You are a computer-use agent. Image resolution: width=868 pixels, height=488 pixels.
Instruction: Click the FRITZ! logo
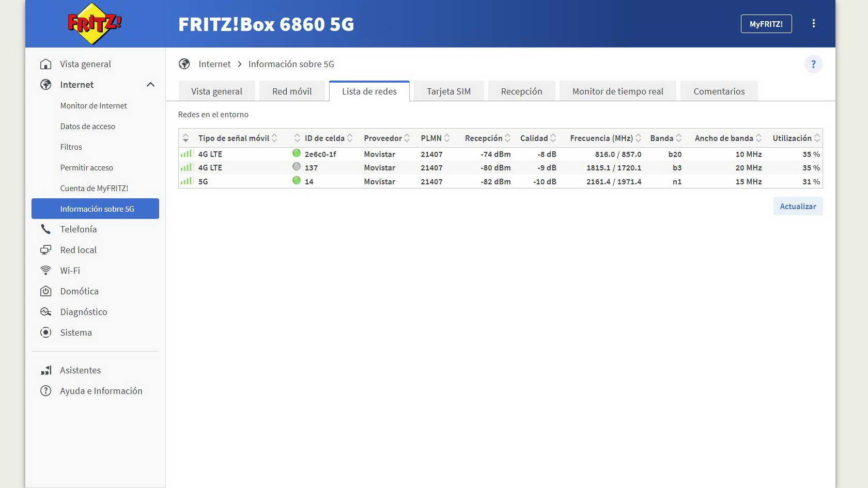tap(95, 23)
